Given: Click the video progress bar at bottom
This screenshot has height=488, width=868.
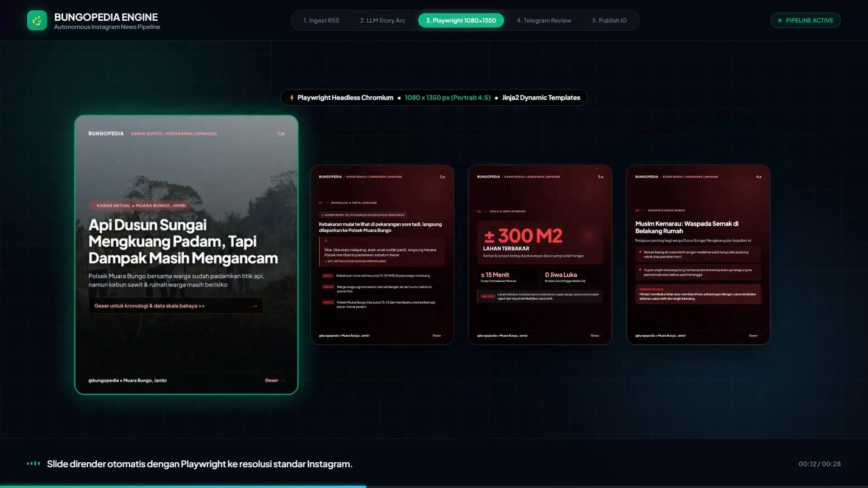Looking at the screenshot, I should pyautogui.click(x=434, y=487).
